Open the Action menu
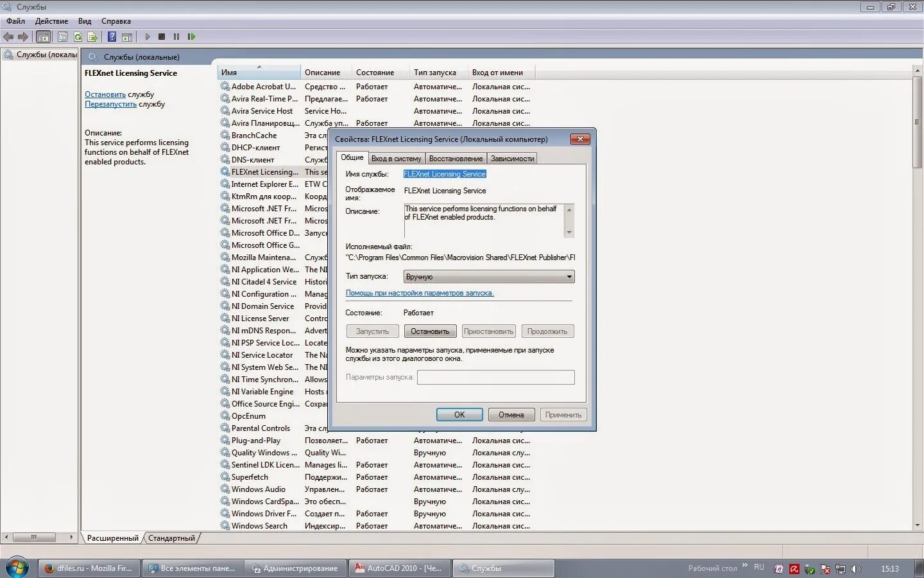Image resolution: width=924 pixels, height=578 pixels. coord(51,21)
